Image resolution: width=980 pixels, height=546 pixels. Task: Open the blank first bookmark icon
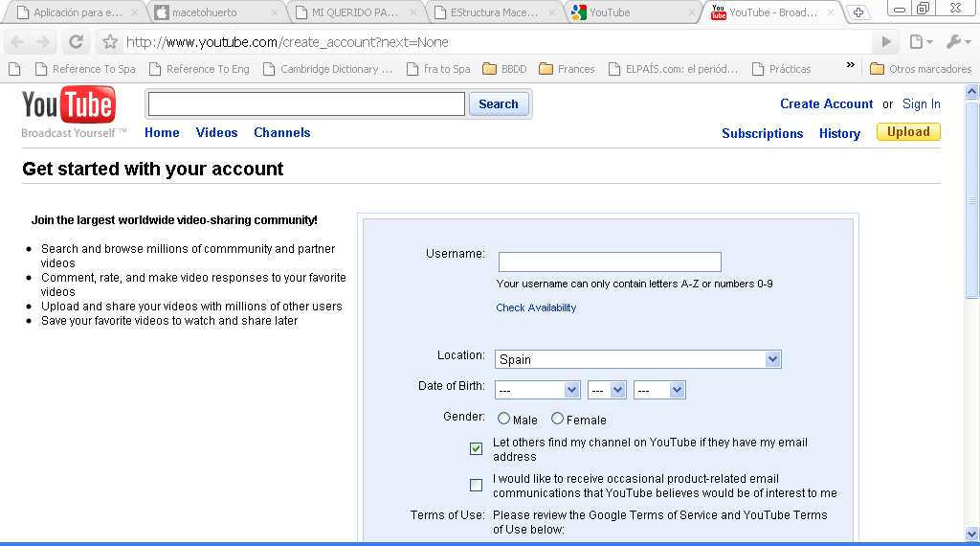(15, 69)
